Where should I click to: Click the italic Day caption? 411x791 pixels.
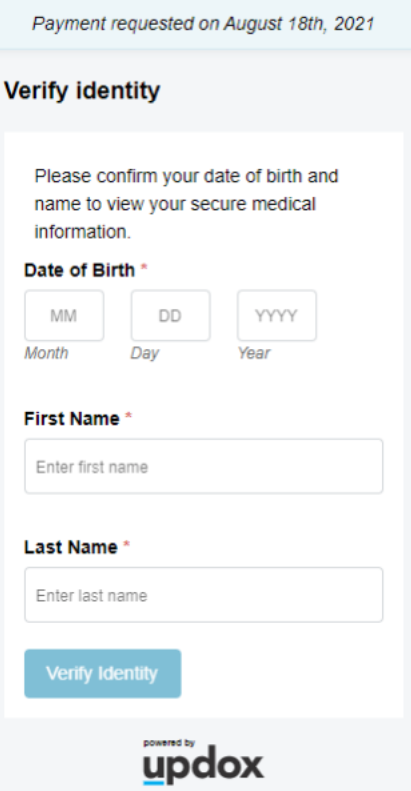point(145,353)
